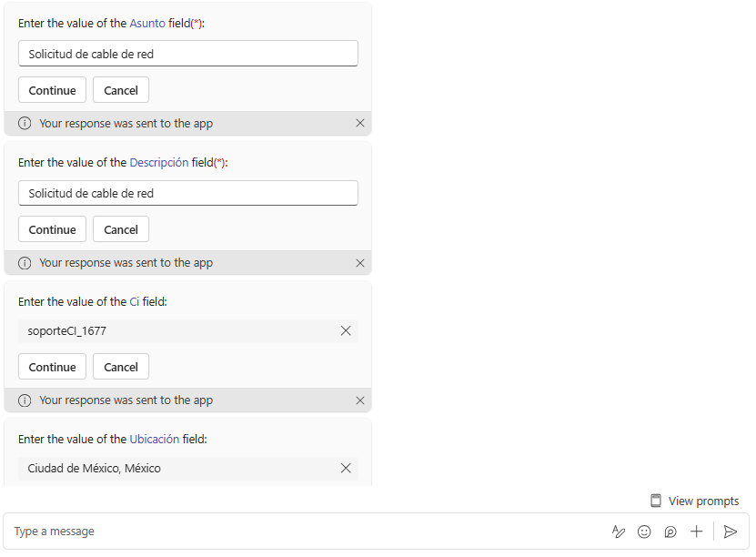
Task: Dismiss the notification under the Descripción card
Action: tap(360, 263)
